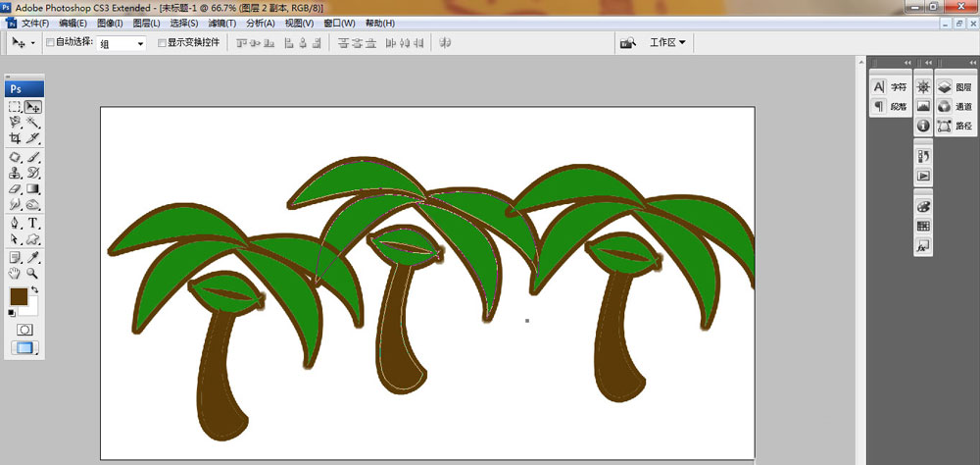Open the 工作区 workspace dropdown

tap(667, 43)
